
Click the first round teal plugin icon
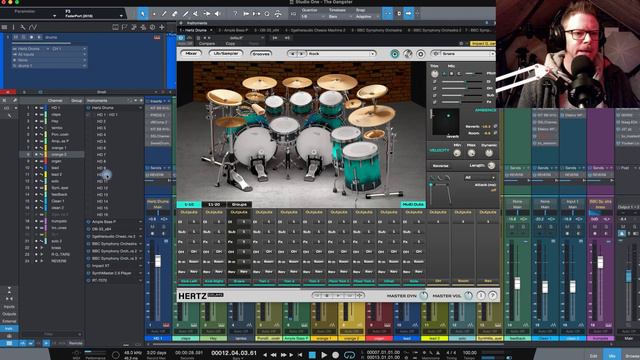[394, 53]
